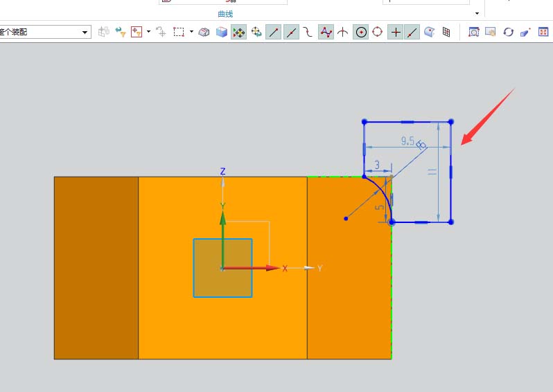The width and height of the screenshot is (553, 392).
Task: Click the selection filter reset funnel icon
Action: pyautogui.click(x=121, y=32)
